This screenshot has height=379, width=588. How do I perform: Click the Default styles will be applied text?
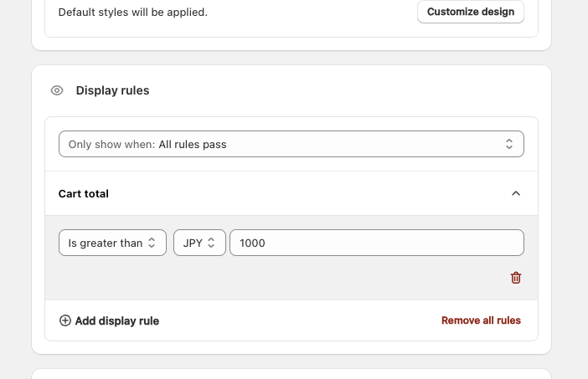[x=132, y=13]
